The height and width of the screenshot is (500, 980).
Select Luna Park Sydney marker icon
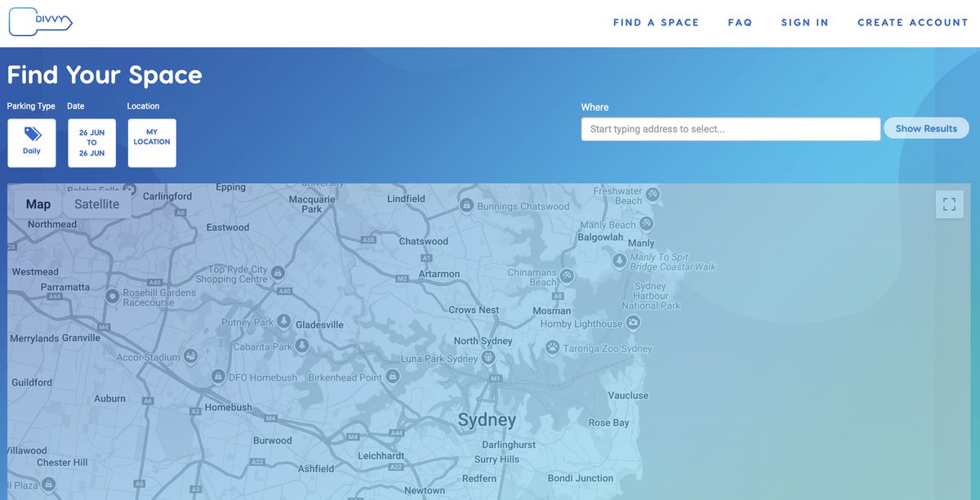pos(488,358)
